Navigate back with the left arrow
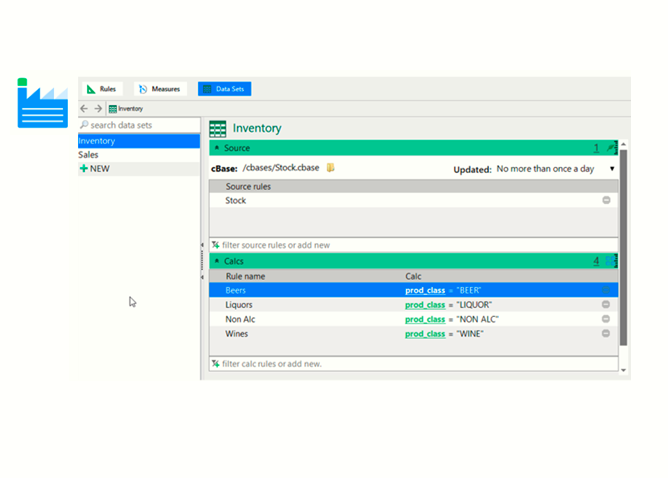 pos(85,108)
